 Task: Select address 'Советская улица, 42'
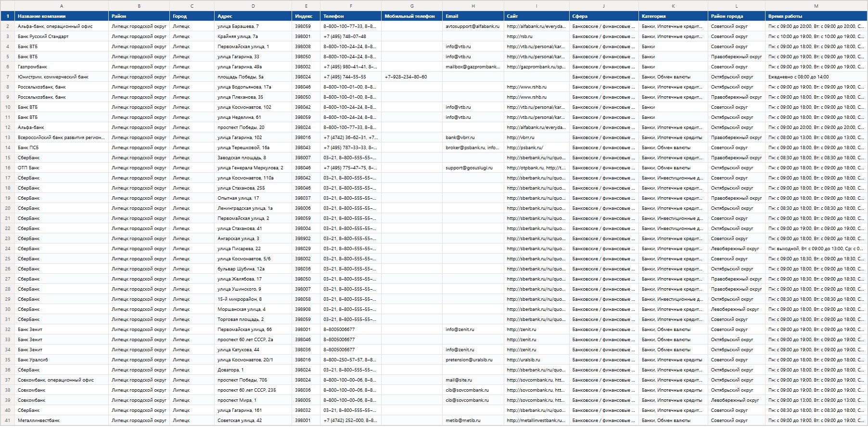[x=253, y=421]
